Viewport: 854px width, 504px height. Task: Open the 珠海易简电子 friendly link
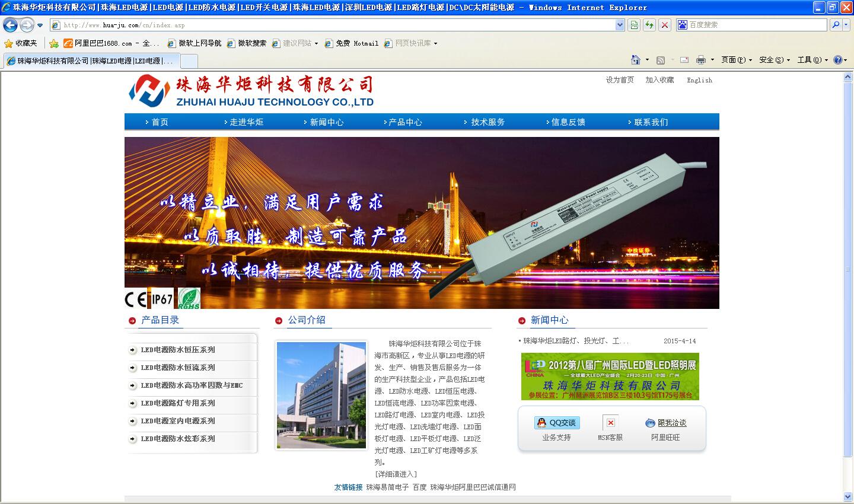coord(387,487)
